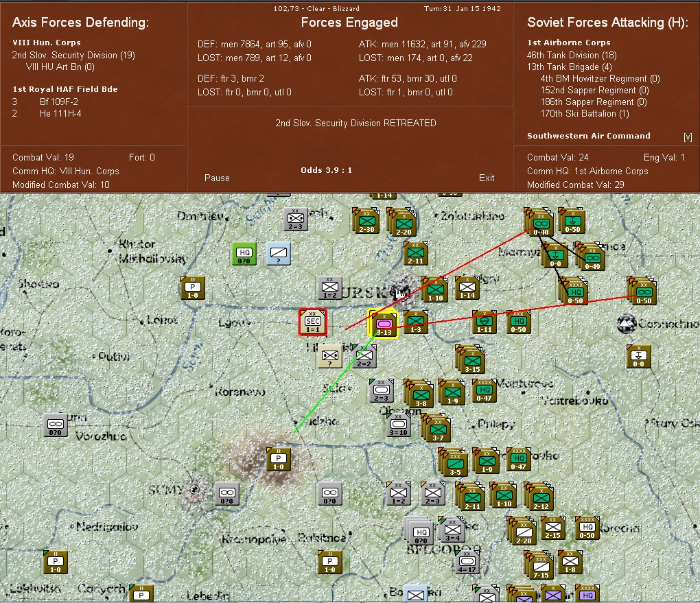Click the VIII Hun. Corps heading
The width and height of the screenshot is (700, 603).
click(47, 43)
